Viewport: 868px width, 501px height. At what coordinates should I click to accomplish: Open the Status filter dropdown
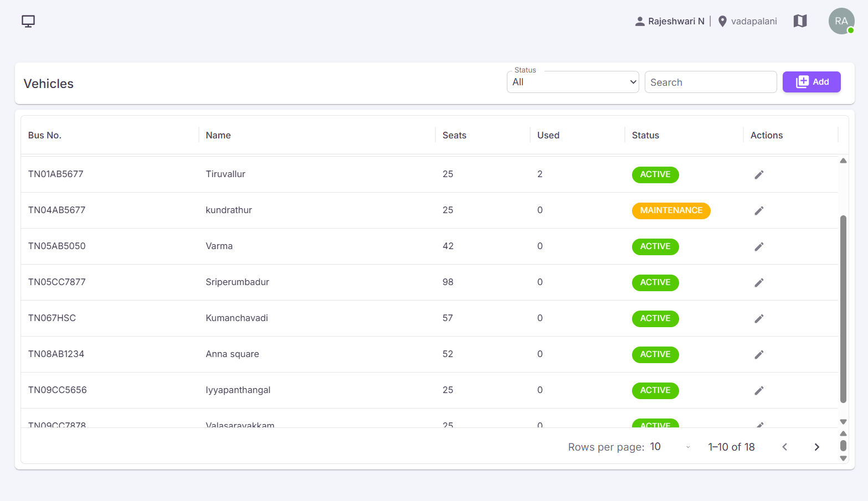pyautogui.click(x=573, y=82)
